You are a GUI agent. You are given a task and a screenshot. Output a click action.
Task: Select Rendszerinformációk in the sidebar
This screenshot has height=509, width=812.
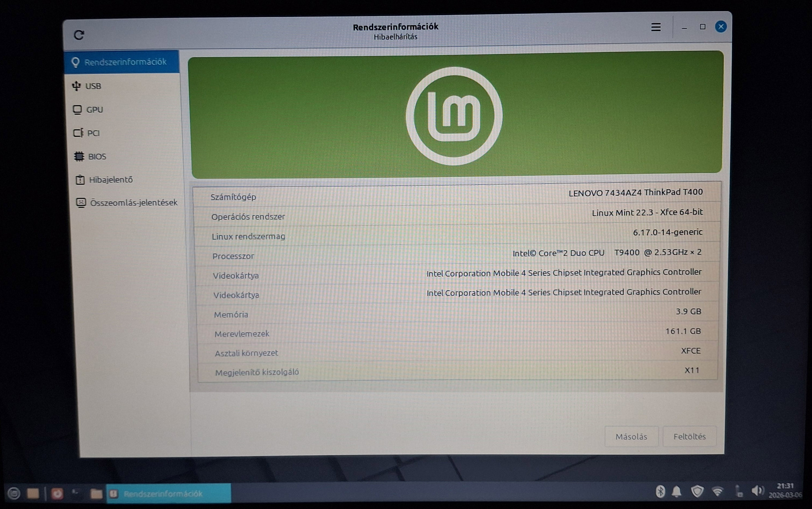point(122,62)
